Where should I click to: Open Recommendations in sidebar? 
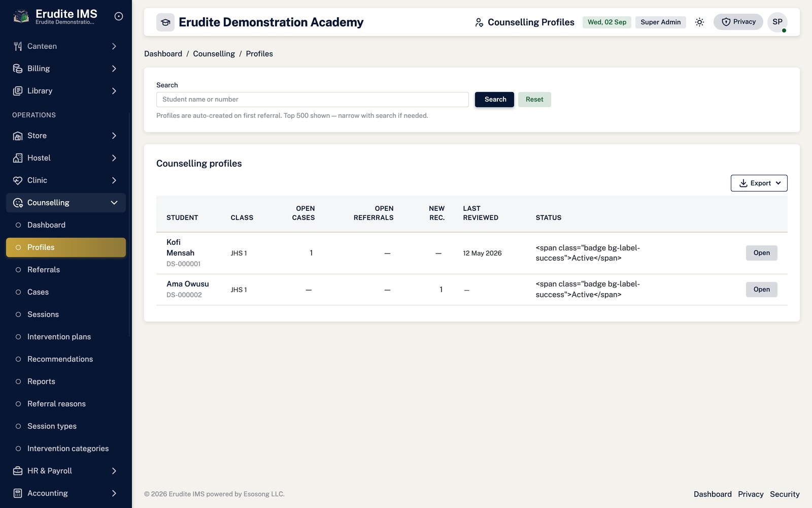66,359
